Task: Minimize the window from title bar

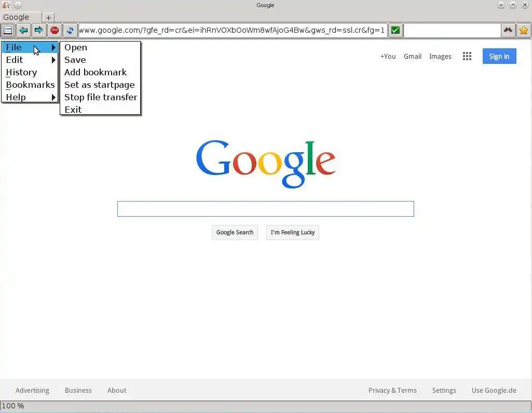Action: point(501,5)
